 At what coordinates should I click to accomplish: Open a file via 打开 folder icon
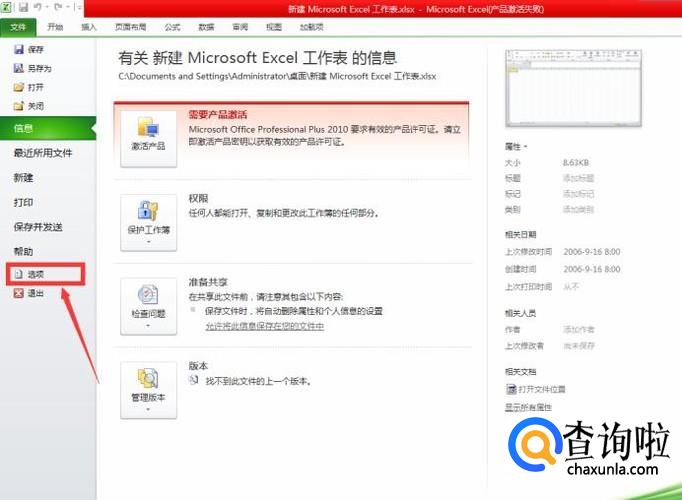point(19,87)
